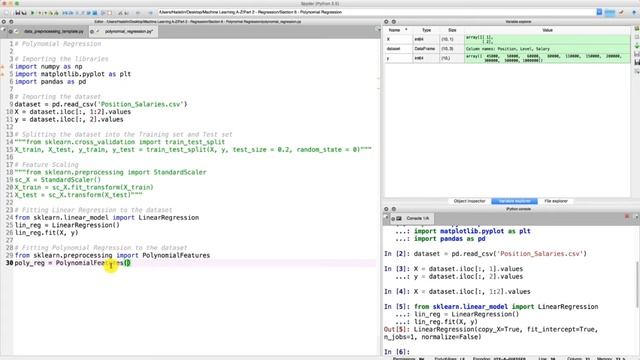Click the line 30 poly_reg code
Screen dimensions: 640x360
click(72, 263)
